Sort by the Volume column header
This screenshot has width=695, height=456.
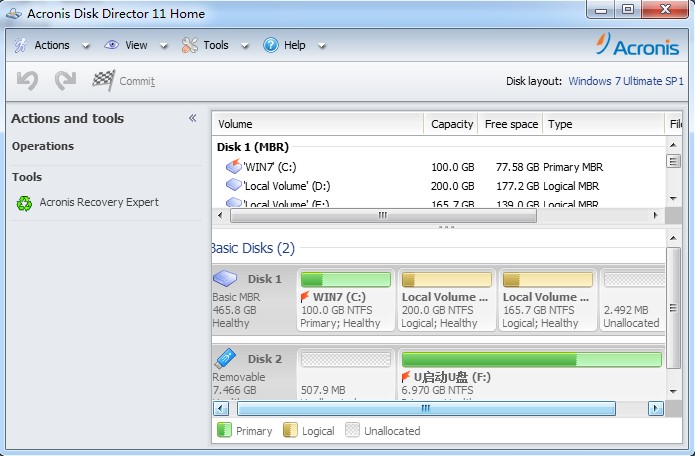[318, 124]
